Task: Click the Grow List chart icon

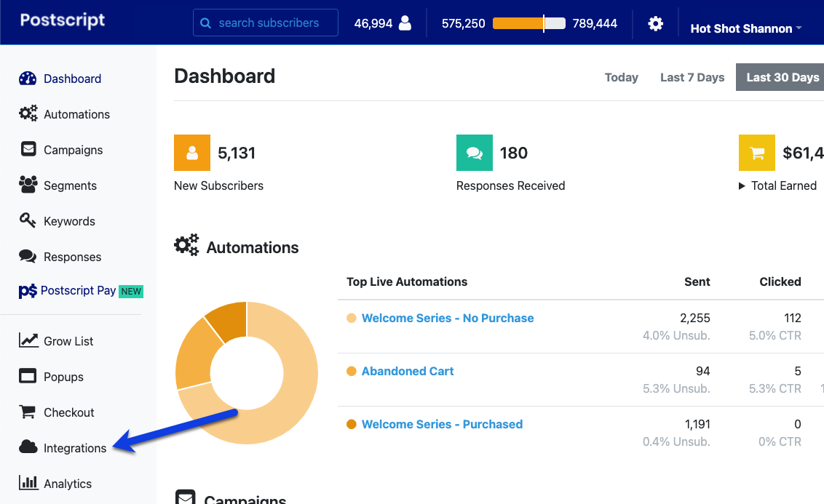Action: 28,340
